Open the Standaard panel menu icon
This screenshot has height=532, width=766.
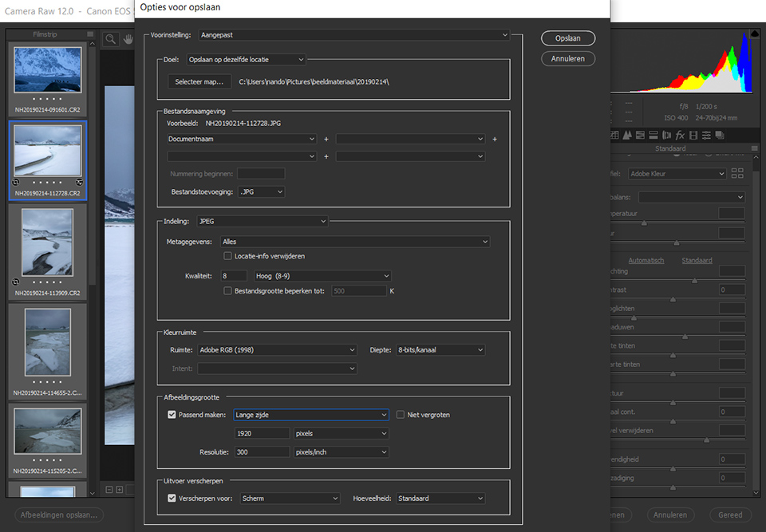[754, 148]
